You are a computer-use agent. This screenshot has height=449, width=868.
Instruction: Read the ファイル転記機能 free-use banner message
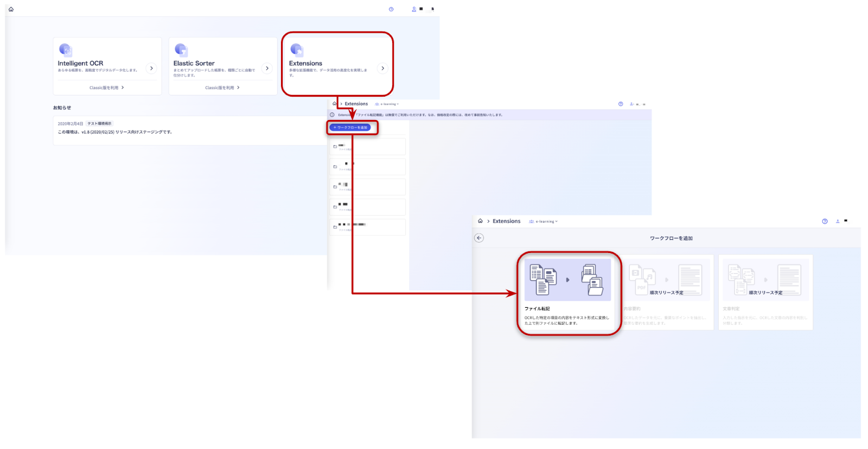420,115
